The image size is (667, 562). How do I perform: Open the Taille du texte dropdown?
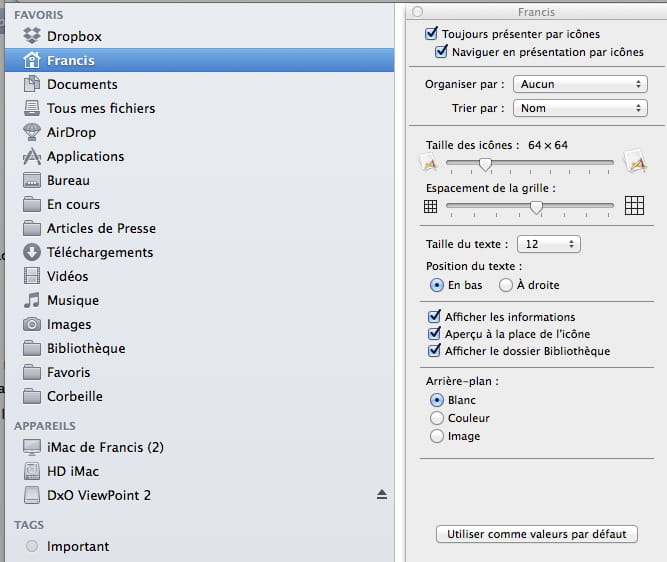click(549, 244)
